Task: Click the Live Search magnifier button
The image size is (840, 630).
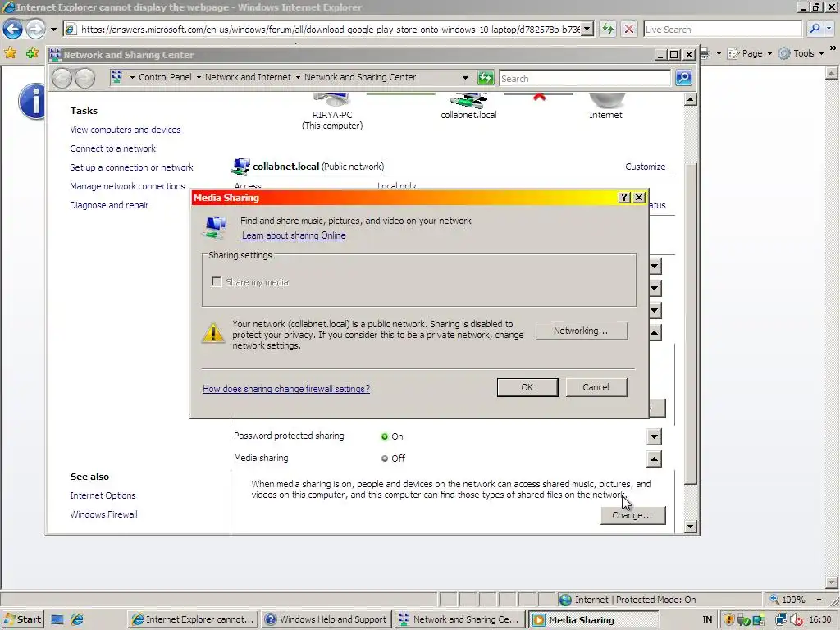Action: coord(815,29)
